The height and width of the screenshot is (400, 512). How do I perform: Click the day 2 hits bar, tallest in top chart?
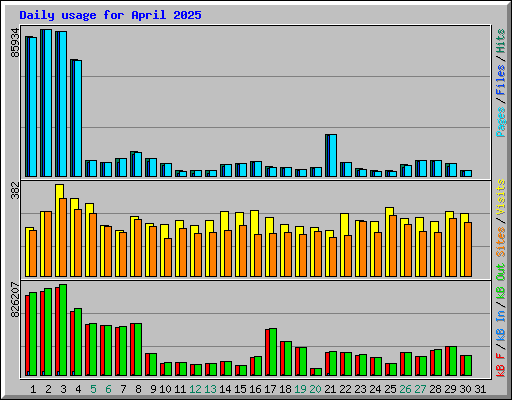point(46,103)
